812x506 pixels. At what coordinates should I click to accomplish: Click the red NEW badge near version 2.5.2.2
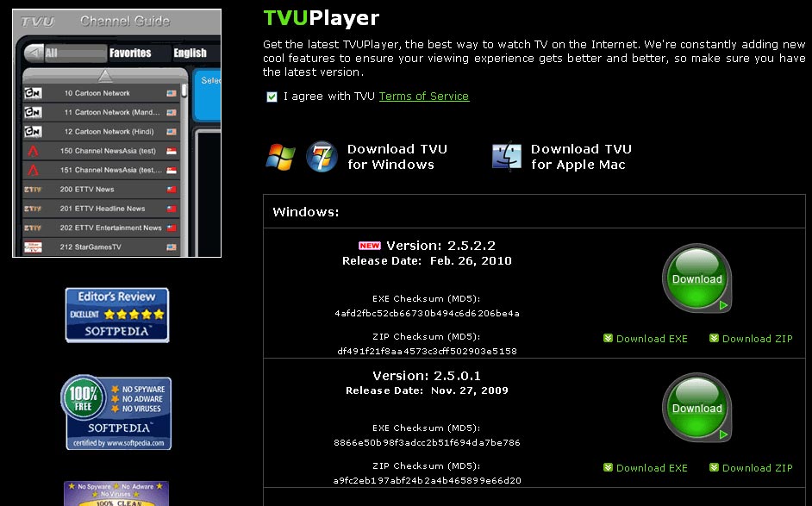tap(369, 246)
